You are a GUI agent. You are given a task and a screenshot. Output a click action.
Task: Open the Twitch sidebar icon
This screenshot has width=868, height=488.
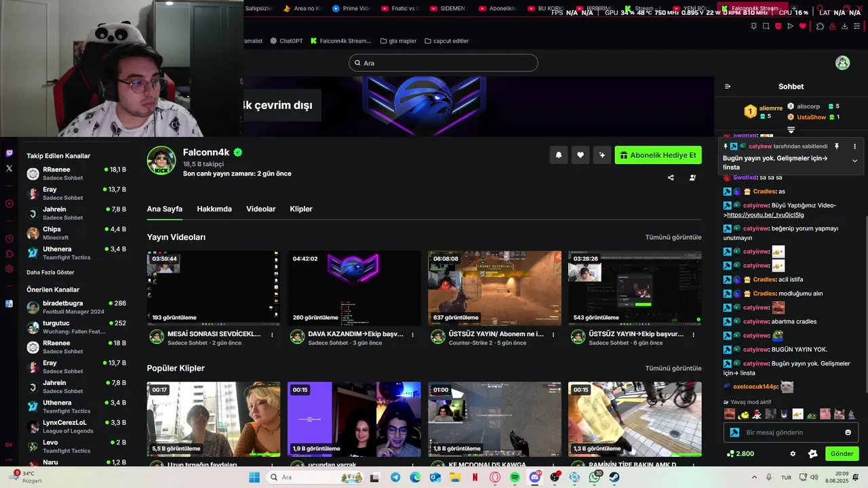click(x=9, y=153)
